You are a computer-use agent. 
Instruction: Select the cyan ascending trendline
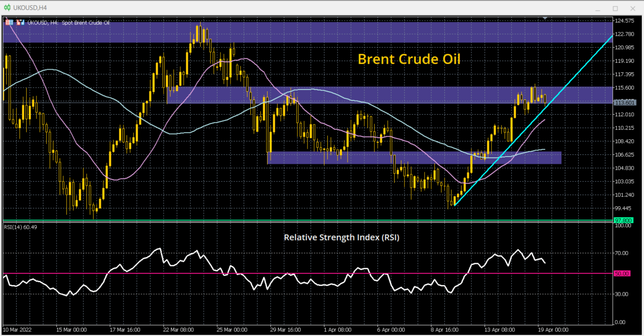tap(533, 120)
